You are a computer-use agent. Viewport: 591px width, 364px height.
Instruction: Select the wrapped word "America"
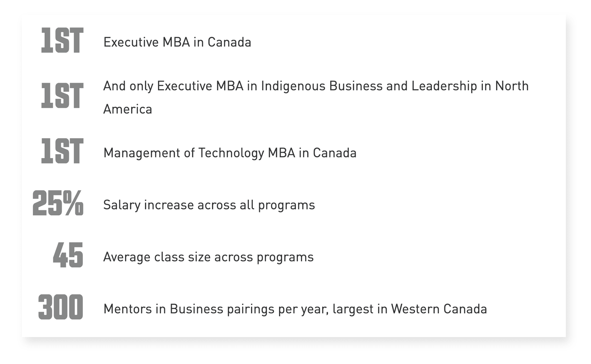(128, 109)
